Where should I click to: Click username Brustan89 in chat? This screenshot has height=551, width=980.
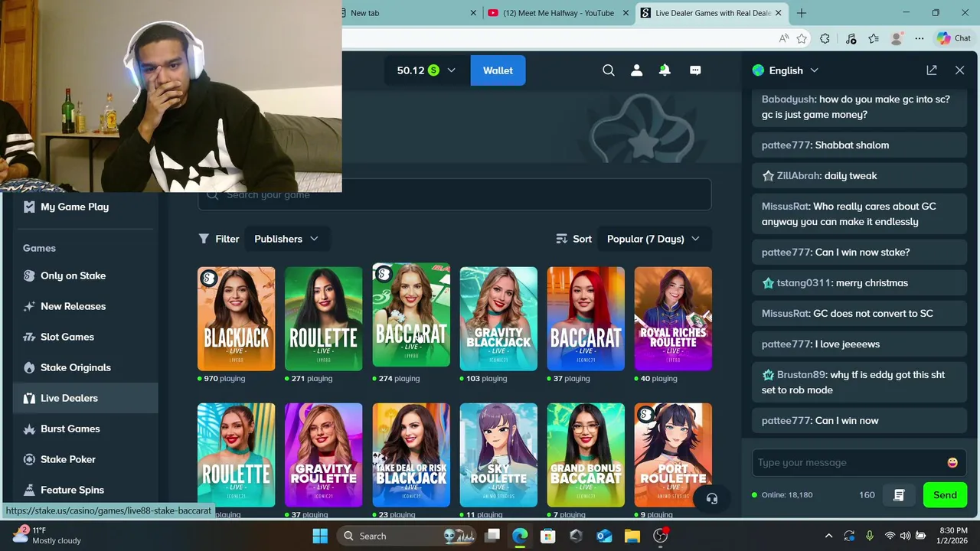pos(802,374)
